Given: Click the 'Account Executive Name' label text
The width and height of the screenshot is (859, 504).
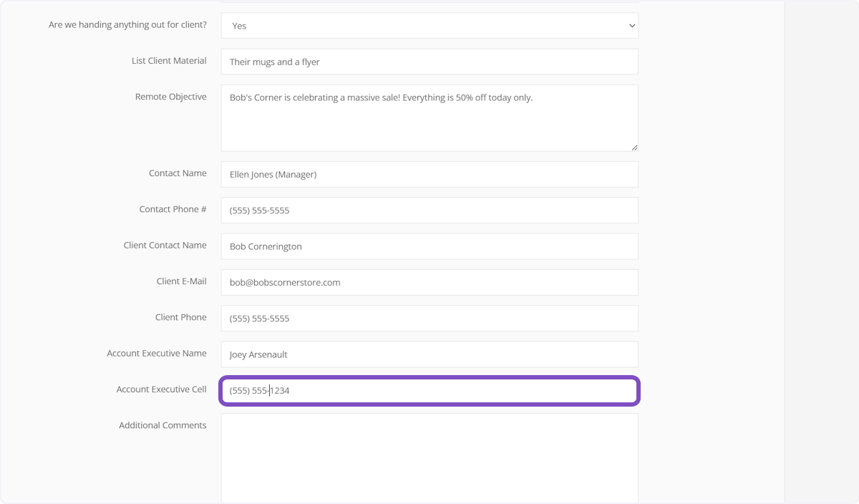Looking at the screenshot, I should [156, 353].
